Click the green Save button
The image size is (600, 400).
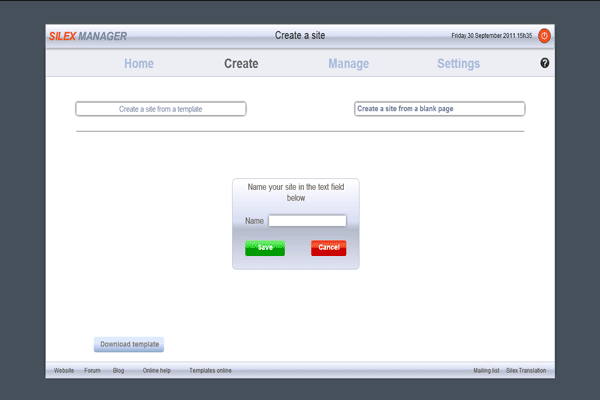pyautogui.click(x=265, y=248)
